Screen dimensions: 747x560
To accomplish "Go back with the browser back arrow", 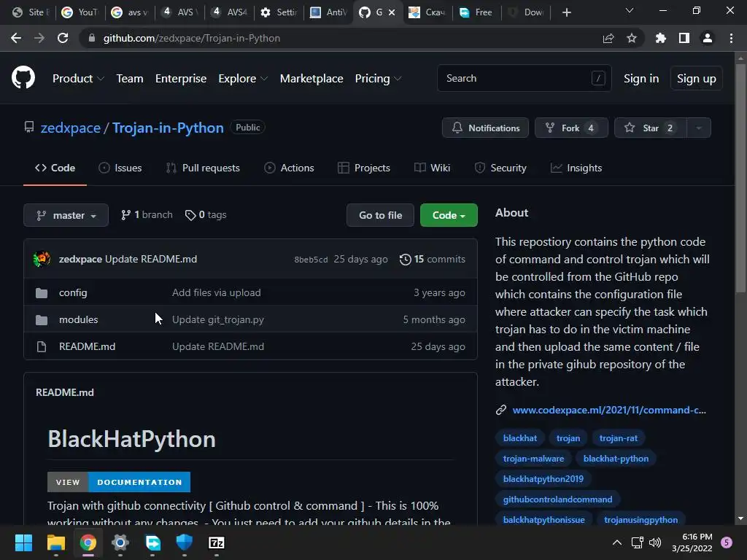I will (x=16, y=38).
